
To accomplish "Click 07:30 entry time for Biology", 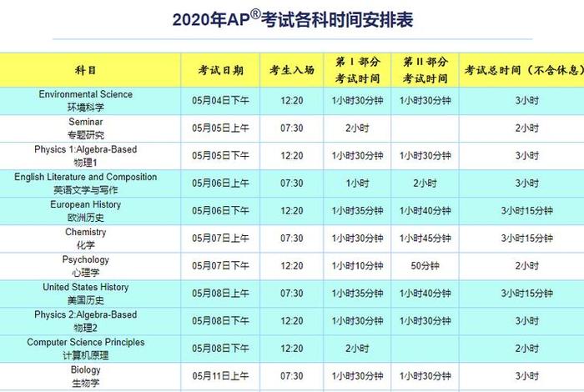I will 292,376.
